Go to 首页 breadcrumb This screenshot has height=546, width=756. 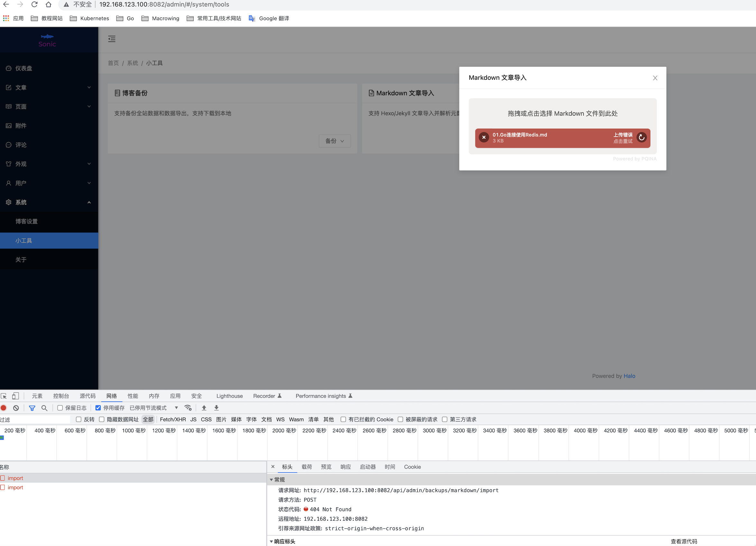click(x=113, y=63)
